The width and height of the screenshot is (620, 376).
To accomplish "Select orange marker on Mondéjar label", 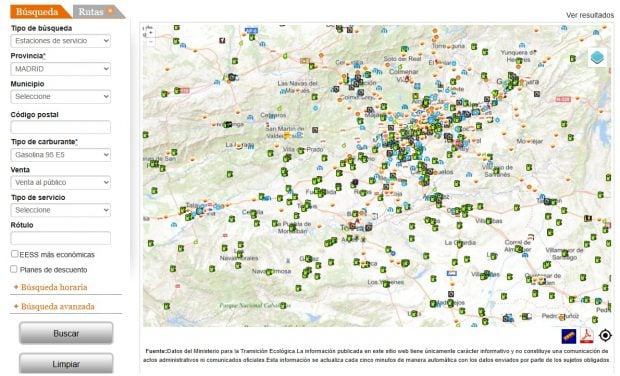I will click(530, 140).
